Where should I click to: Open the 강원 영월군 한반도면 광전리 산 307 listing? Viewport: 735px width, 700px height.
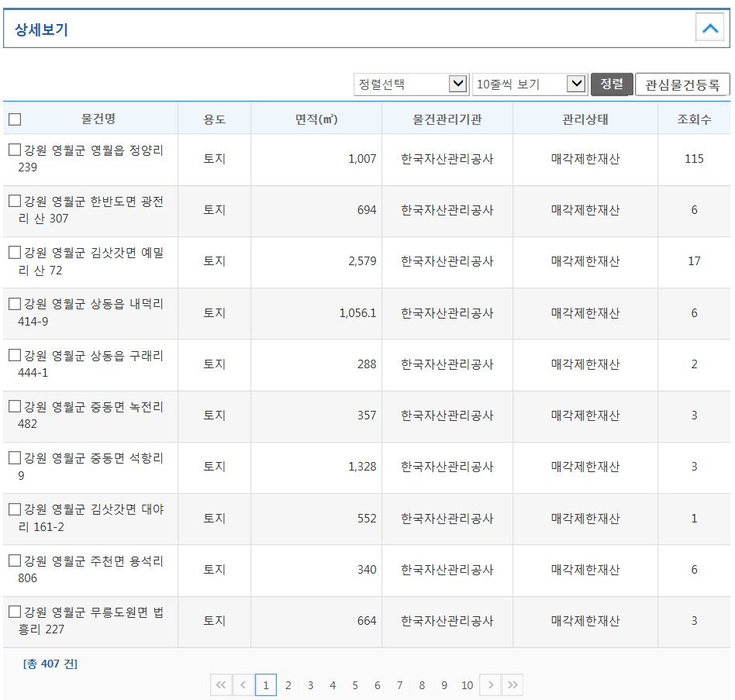point(91,210)
